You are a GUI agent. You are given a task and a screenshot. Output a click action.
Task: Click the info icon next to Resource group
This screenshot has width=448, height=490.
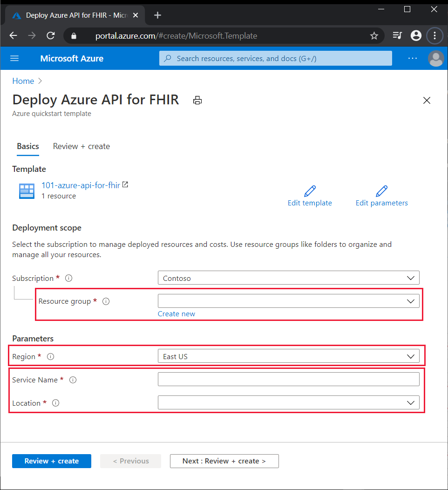coord(106,301)
